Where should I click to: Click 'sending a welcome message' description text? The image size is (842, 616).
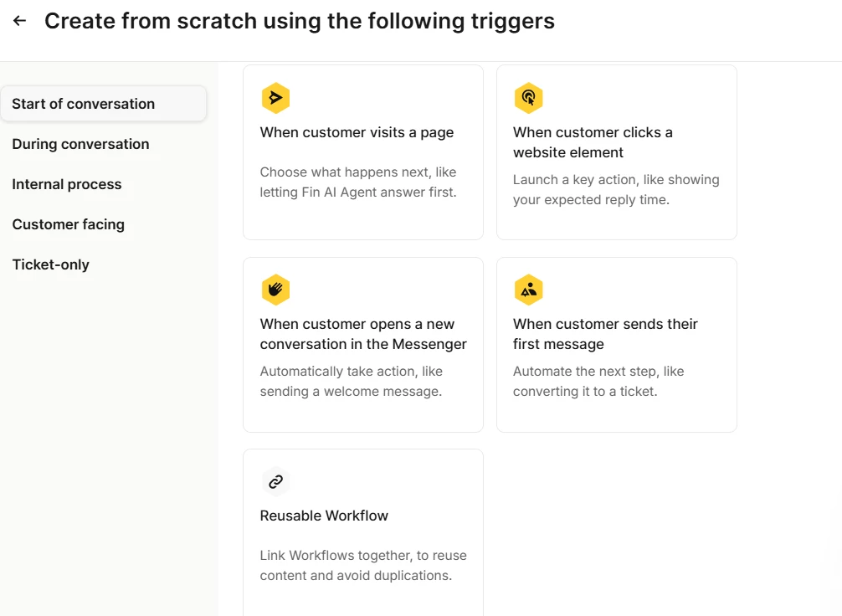351,392
